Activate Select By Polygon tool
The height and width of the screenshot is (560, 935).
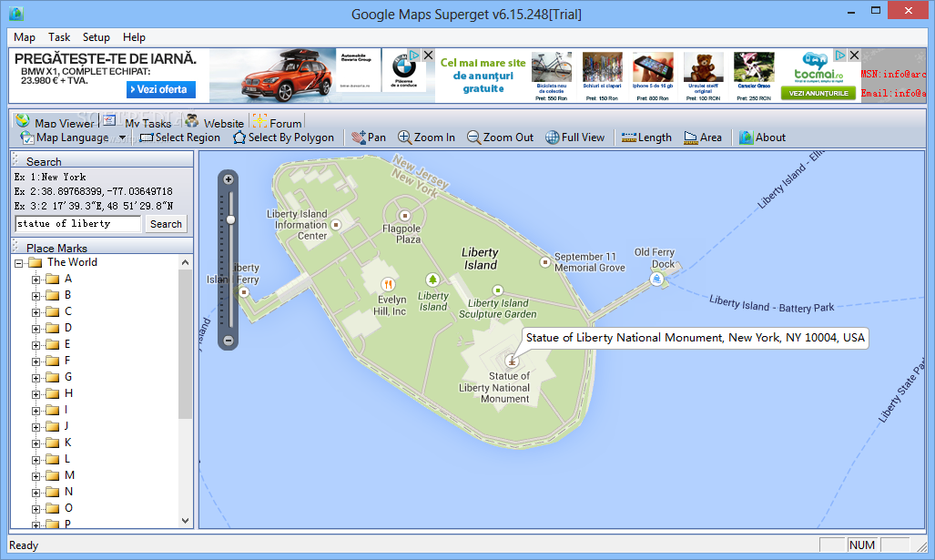[283, 137]
